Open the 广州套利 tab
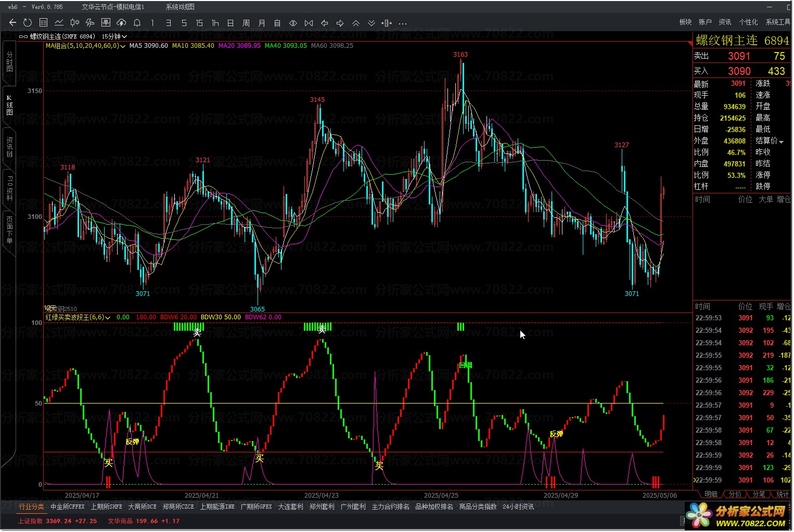 tap(353, 507)
